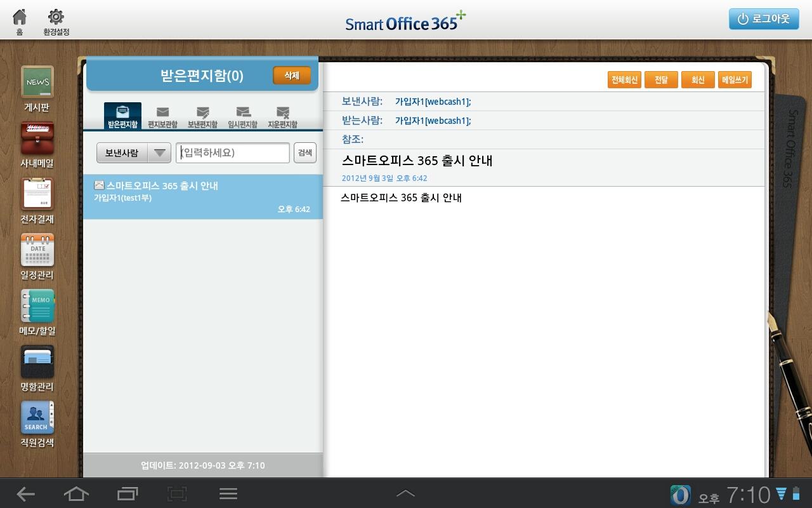Viewport: 812px width, 508px height.
Task: Click the 전체회신 reply-all button
Action: pyautogui.click(x=624, y=80)
